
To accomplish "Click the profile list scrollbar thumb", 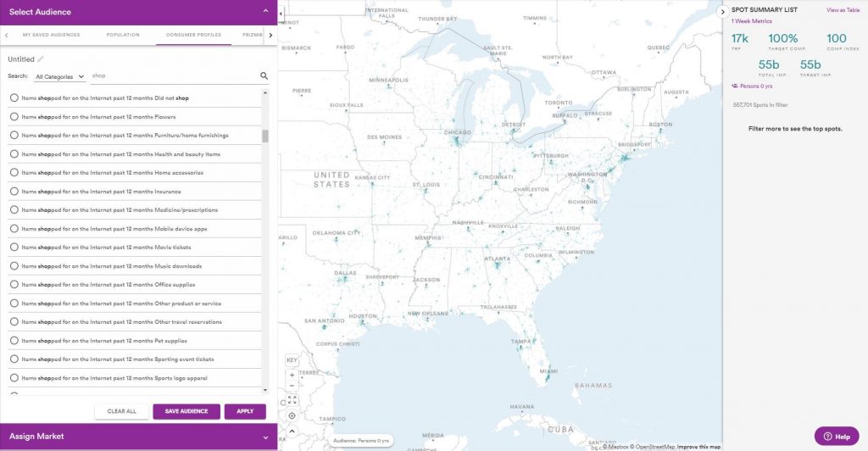I will point(265,136).
